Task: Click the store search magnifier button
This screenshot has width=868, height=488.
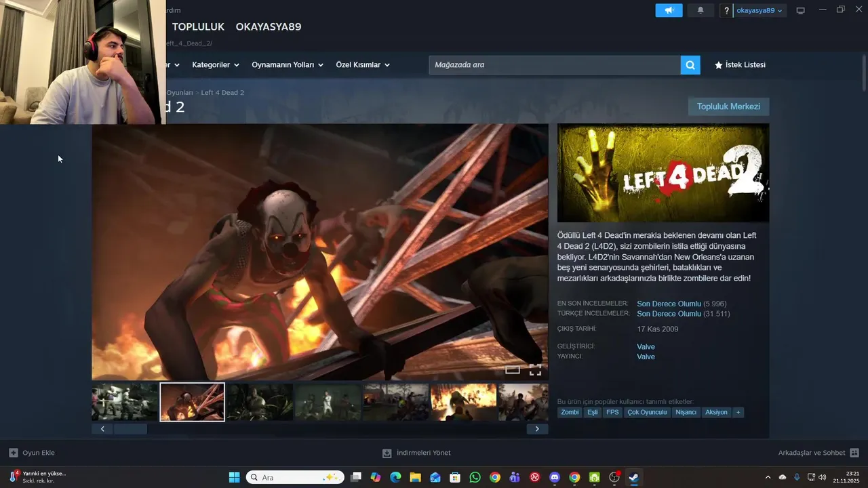Action: (x=690, y=65)
